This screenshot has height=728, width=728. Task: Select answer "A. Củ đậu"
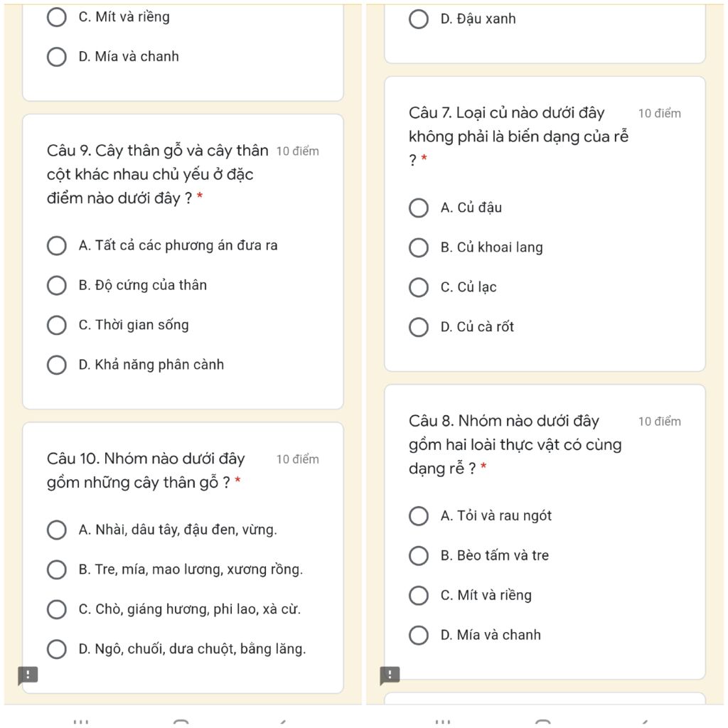(x=419, y=208)
